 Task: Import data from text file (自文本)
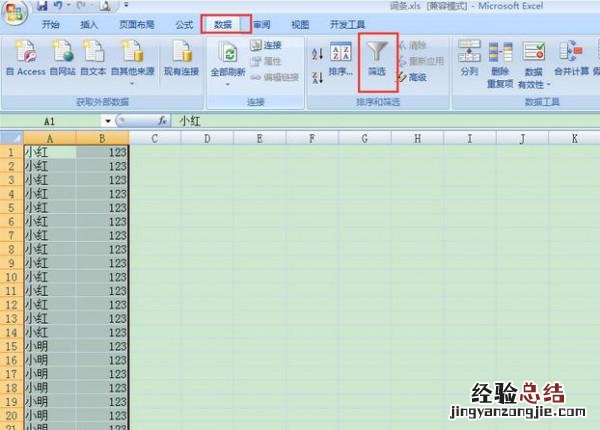pyautogui.click(x=93, y=57)
